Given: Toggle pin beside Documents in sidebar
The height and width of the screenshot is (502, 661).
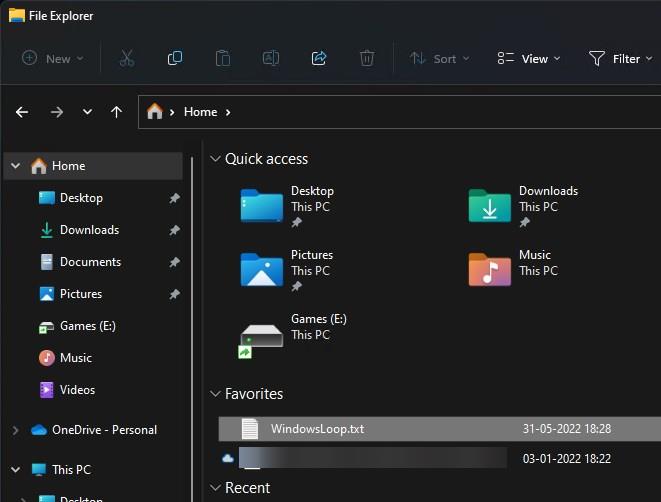Looking at the screenshot, I should click(174, 262).
